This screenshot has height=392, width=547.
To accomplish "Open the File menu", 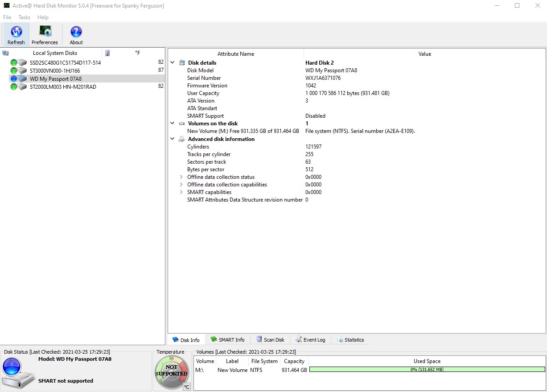I will coord(7,17).
